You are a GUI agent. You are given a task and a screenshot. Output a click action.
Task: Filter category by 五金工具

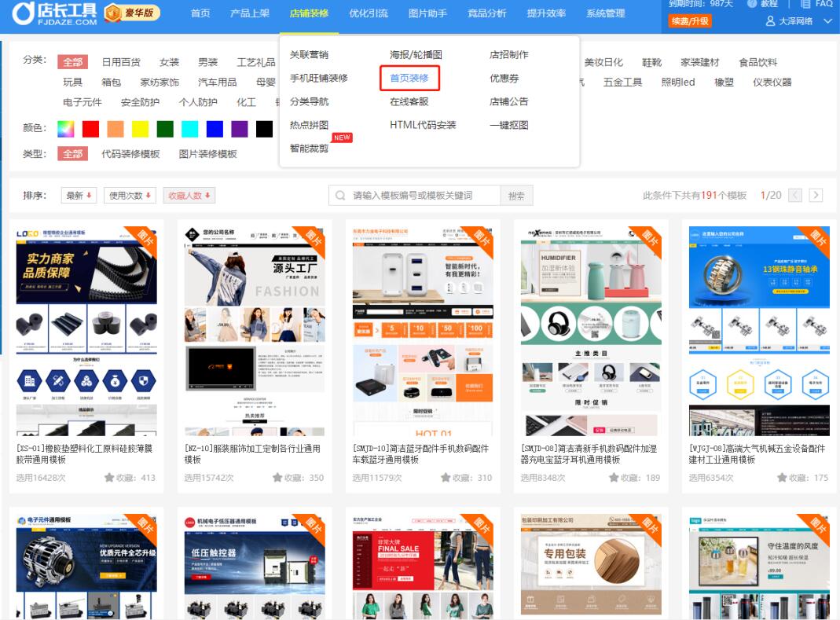pyautogui.click(x=622, y=82)
